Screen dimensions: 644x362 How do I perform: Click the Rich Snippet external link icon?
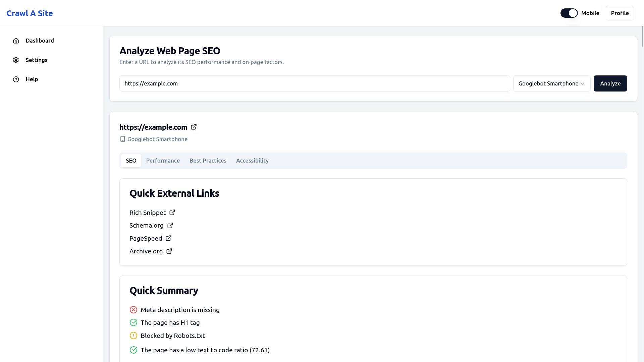click(172, 213)
